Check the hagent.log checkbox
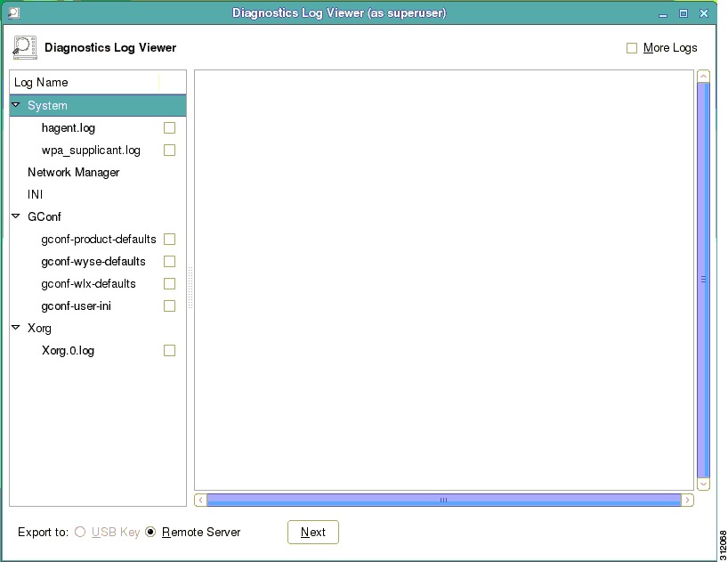 (x=169, y=127)
